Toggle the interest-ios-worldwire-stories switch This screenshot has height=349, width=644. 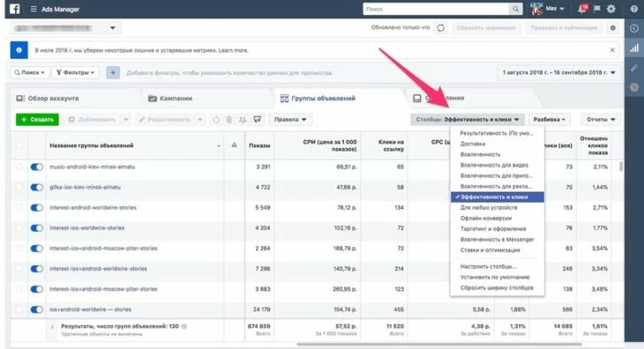[36, 228]
